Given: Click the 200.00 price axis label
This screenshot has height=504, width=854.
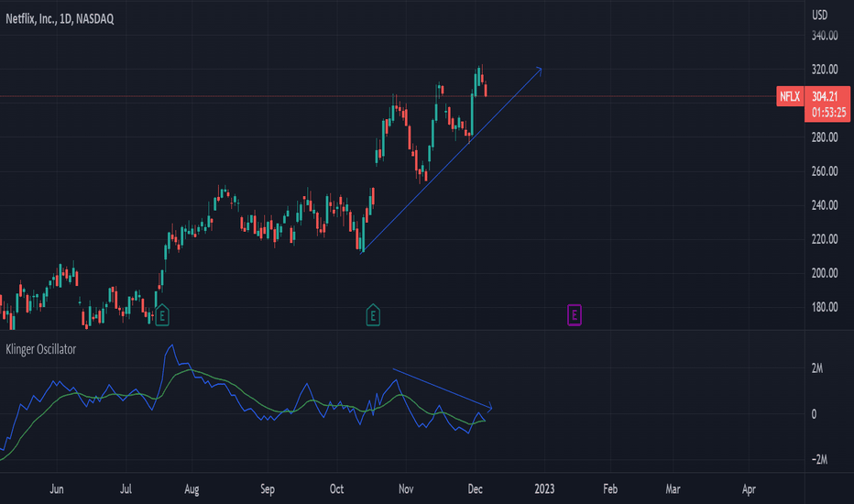Looking at the screenshot, I should 825,273.
